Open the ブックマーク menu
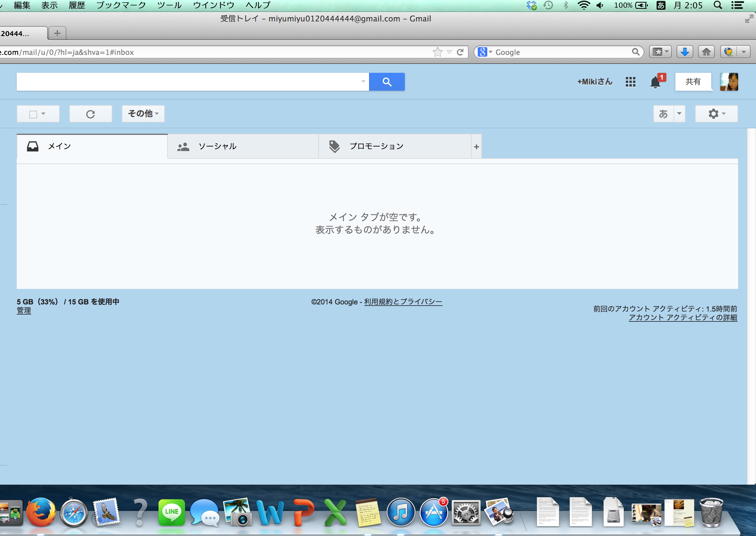Image resolution: width=756 pixels, height=536 pixels. coord(121,5)
